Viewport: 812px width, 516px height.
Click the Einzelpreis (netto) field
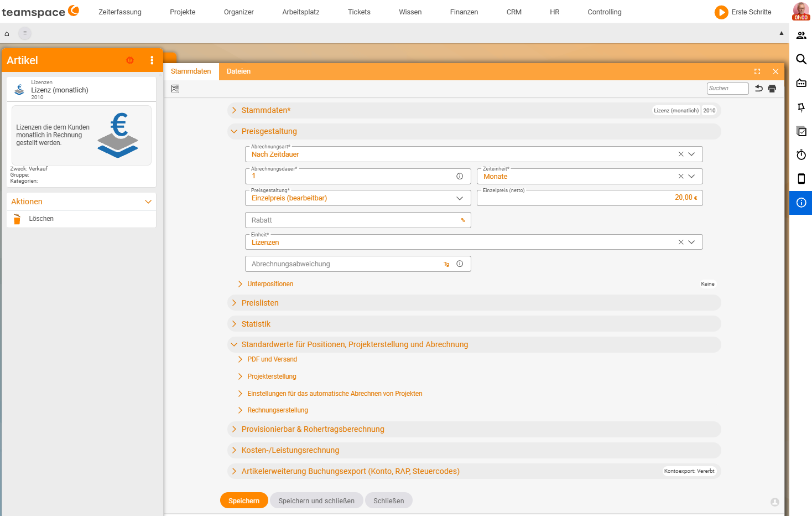tap(590, 198)
